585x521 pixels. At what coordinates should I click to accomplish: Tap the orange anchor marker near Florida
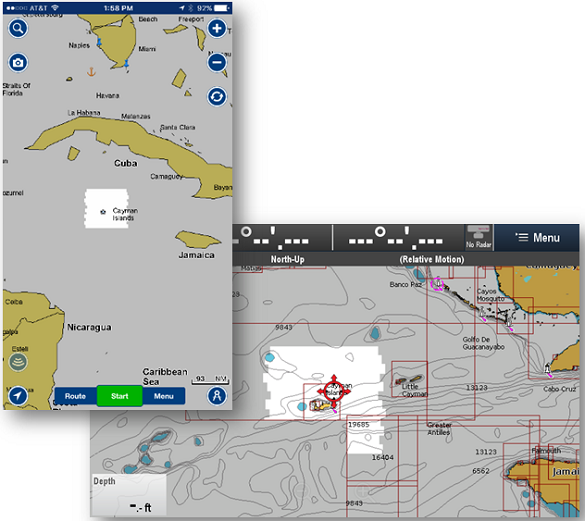[x=91, y=71]
